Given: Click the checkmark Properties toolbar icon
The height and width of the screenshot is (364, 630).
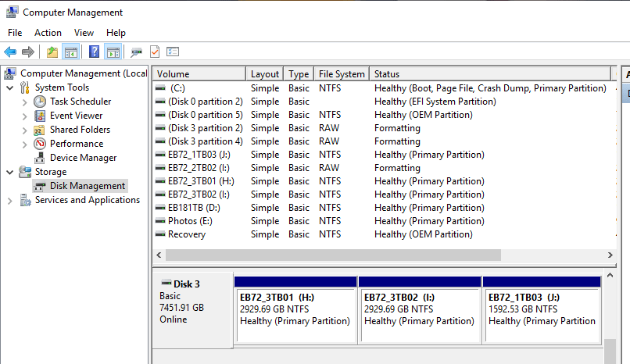Looking at the screenshot, I should click(x=154, y=52).
